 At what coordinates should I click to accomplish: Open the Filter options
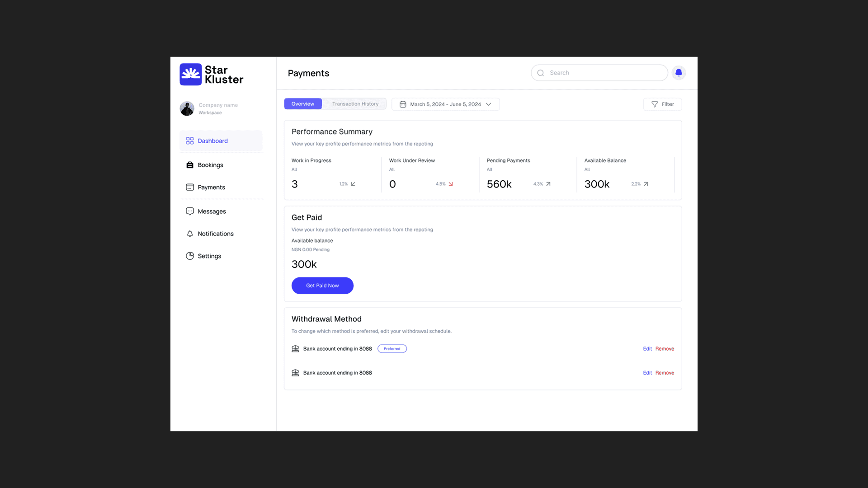[662, 104]
